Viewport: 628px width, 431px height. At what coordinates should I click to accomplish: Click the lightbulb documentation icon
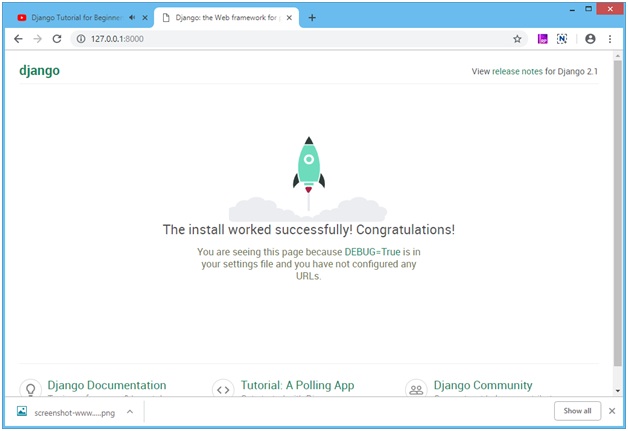tap(30, 389)
